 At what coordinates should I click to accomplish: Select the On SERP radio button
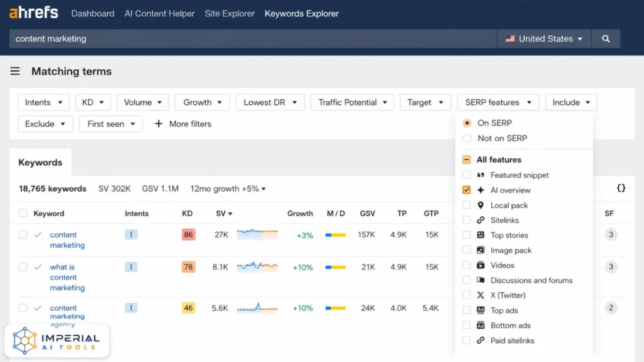click(x=467, y=123)
